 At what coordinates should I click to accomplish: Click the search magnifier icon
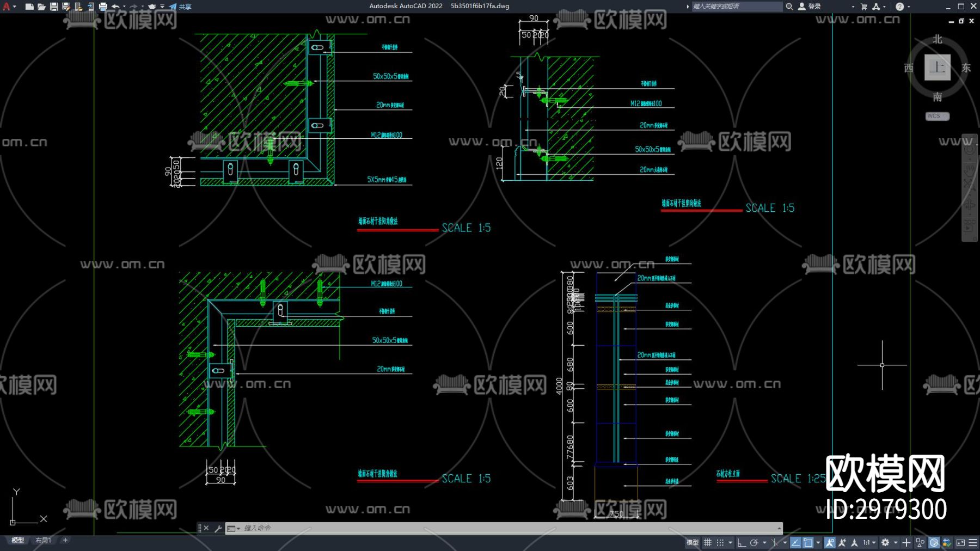789,7
